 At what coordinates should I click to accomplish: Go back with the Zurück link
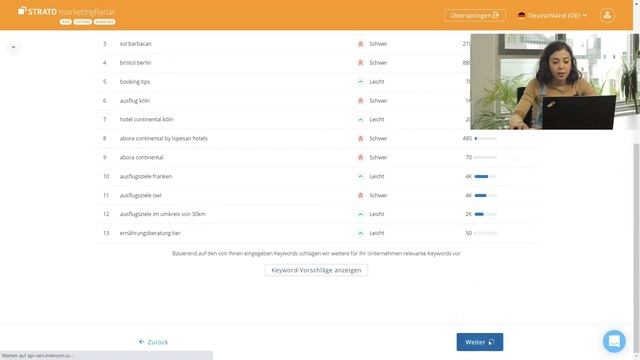click(x=153, y=342)
